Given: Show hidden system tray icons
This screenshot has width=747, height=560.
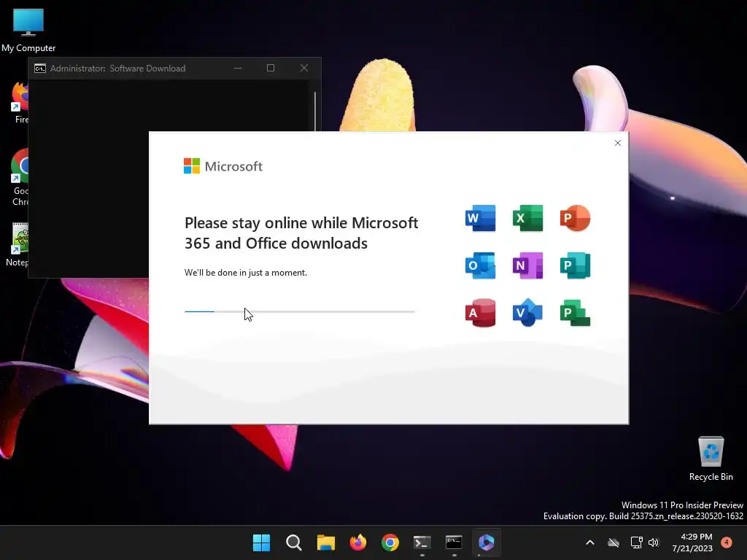Looking at the screenshot, I should pos(589,542).
